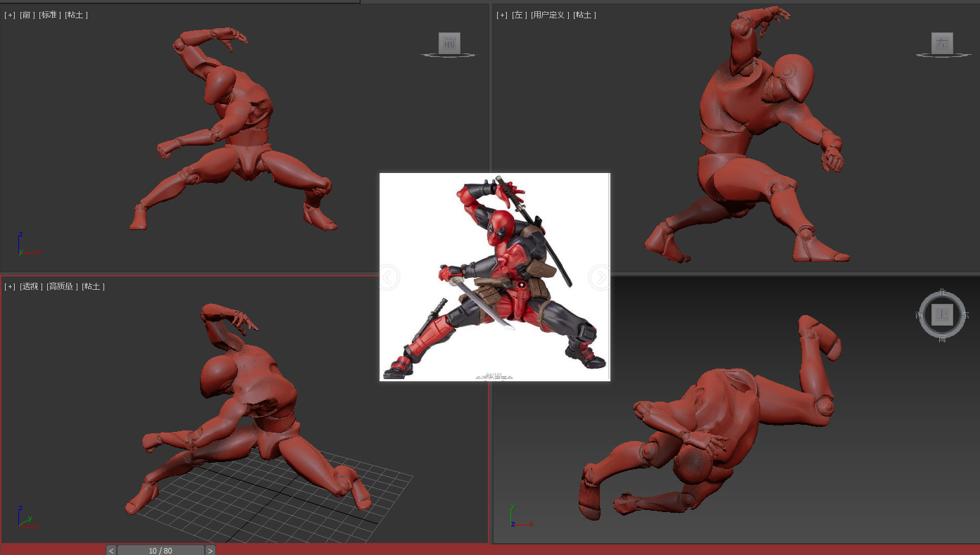980x555 pixels.
Task: Click the compass ring under the 左 ViewCube
Action: 943,56
